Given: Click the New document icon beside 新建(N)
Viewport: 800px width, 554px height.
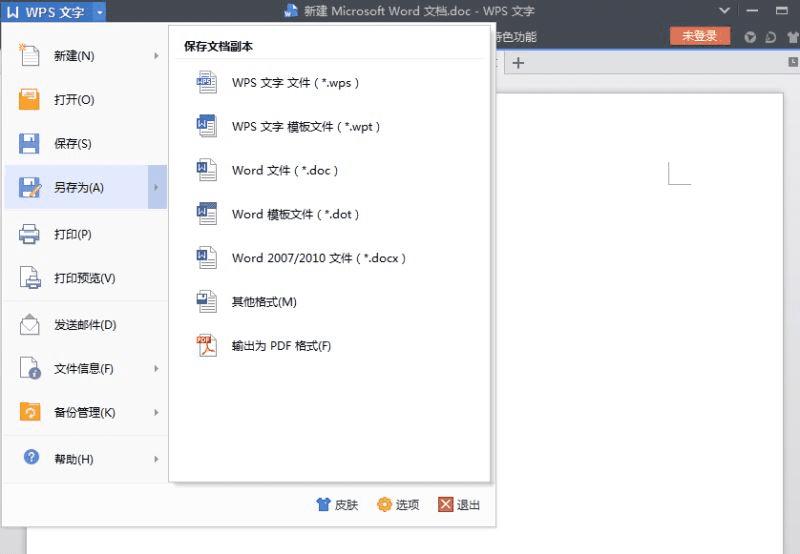Looking at the screenshot, I should (x=29, y=55).
